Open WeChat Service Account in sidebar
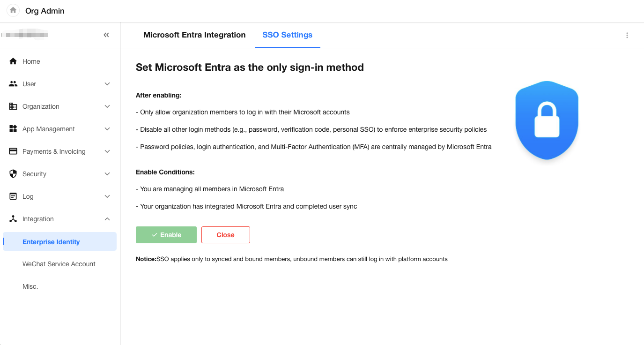This screenshot has width=644, height=345. click(59, 264)
